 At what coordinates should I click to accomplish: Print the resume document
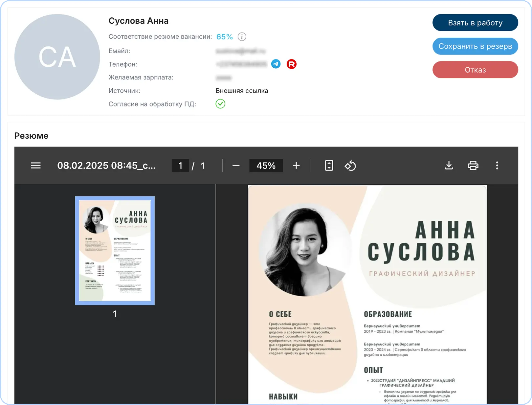tap(473, 166)
